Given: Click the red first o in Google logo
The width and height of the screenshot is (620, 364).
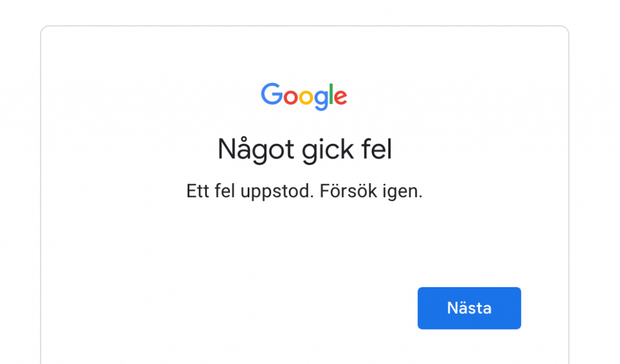Looking at the screenshot, I should 289,97.
